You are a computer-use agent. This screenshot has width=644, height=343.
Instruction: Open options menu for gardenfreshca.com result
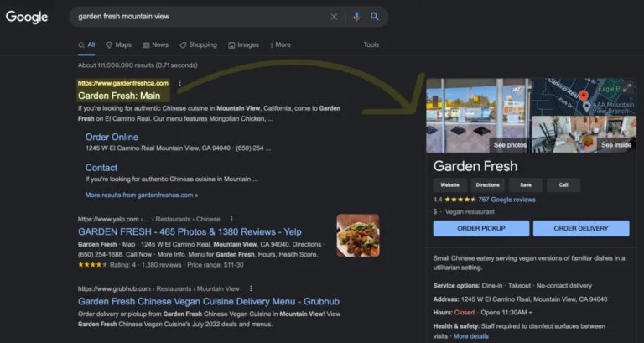[179, 83]
